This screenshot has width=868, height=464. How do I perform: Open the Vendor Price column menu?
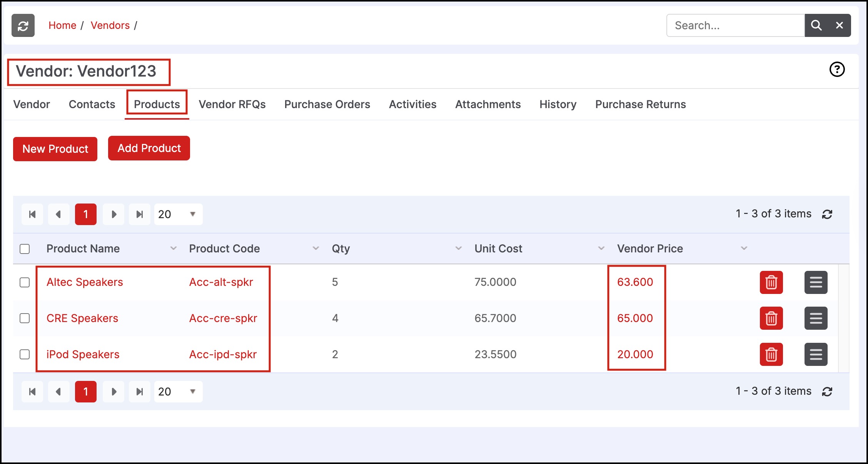[x=744, y=249]
